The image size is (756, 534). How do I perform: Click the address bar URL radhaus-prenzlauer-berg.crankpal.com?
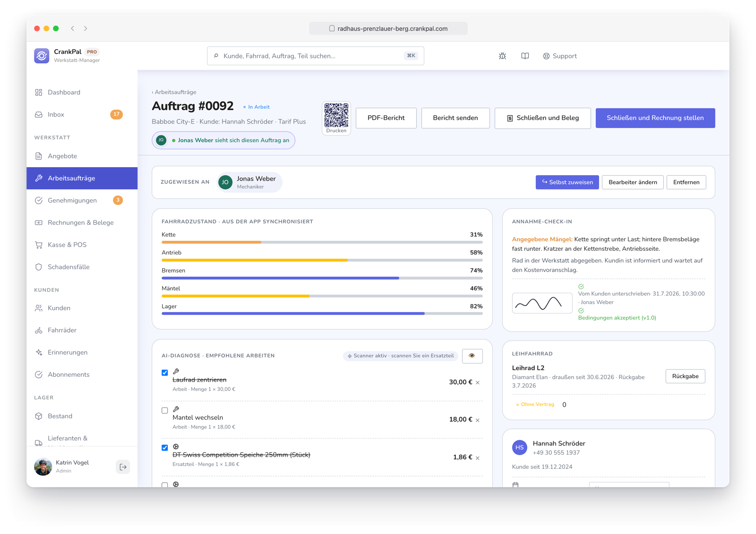point(388,28)
